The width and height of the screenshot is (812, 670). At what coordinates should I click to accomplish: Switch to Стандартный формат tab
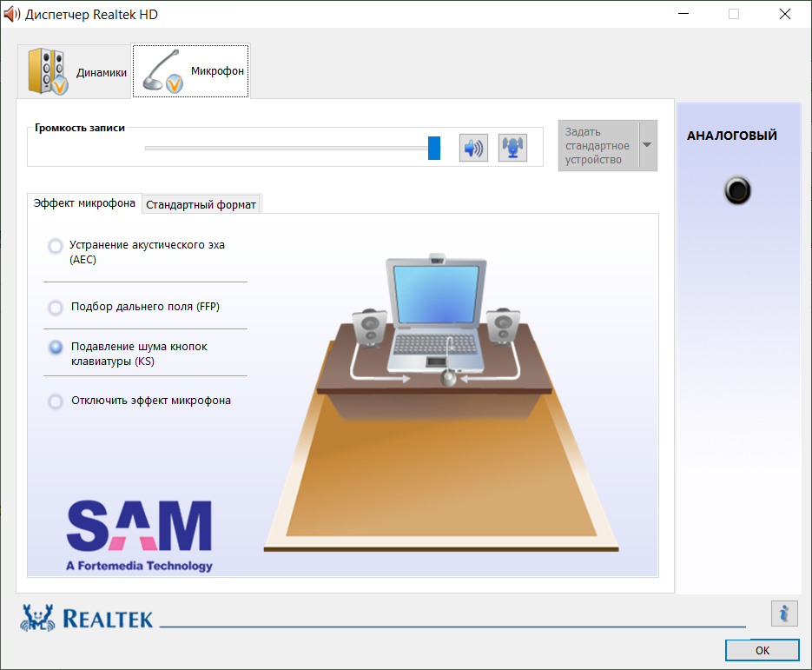201,205
